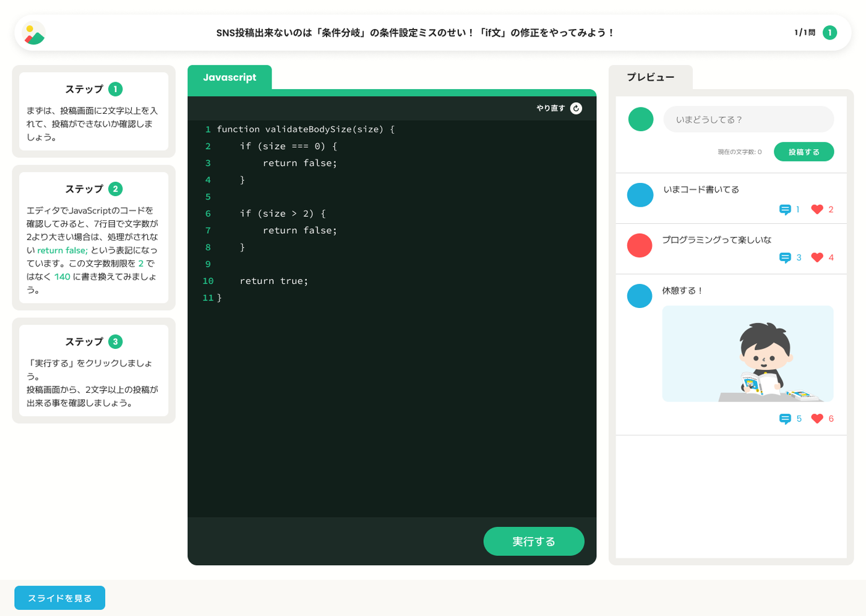Click the ステップ 1 instruction text
866x616 pixels.
pyautogui.click(x=92, y=124)
